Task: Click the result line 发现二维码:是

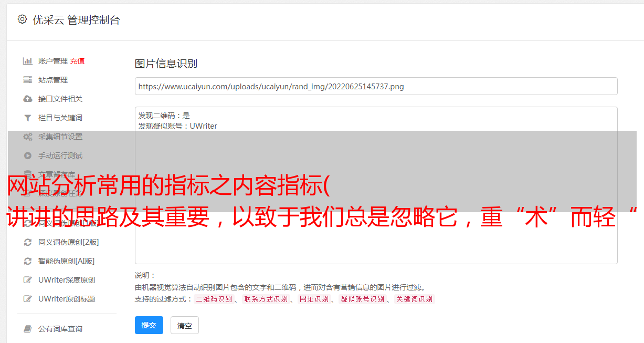Action: click(164, 116)
